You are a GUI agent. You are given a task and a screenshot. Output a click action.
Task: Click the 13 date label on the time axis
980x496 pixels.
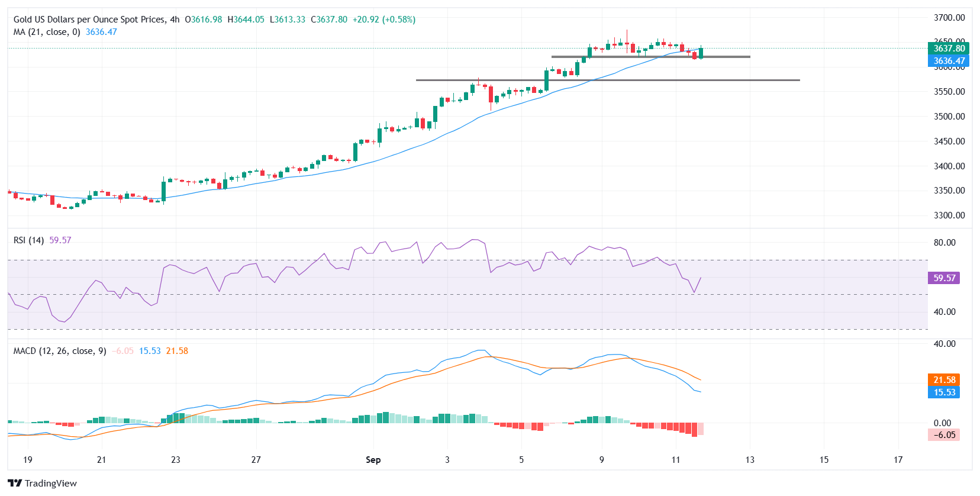click(x=750, y=460)
